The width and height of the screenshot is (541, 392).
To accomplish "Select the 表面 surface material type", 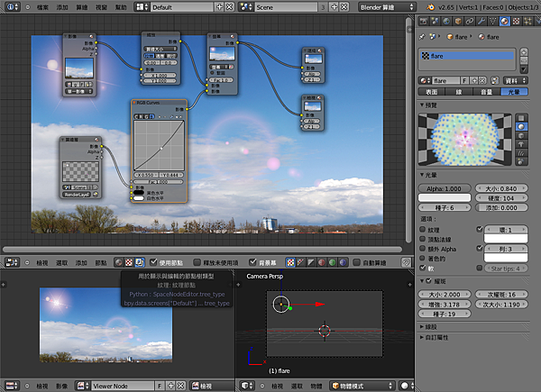I will 431,92.
